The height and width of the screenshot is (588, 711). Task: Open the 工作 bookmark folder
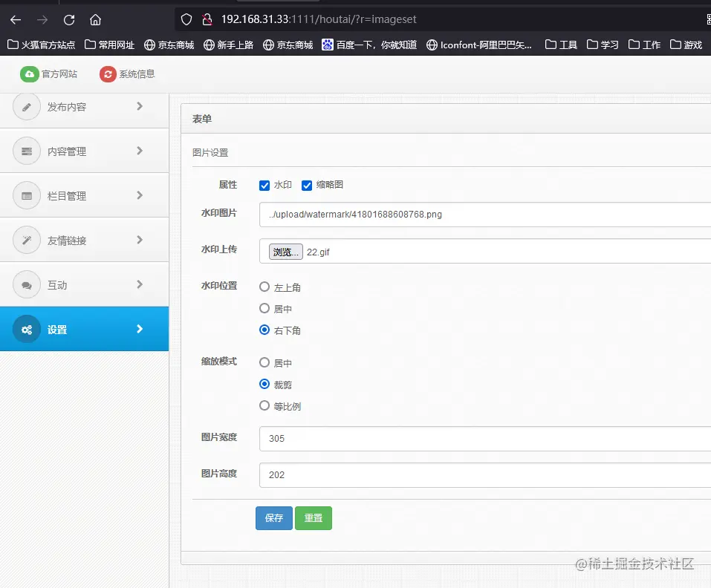click(x=644, y=45)
